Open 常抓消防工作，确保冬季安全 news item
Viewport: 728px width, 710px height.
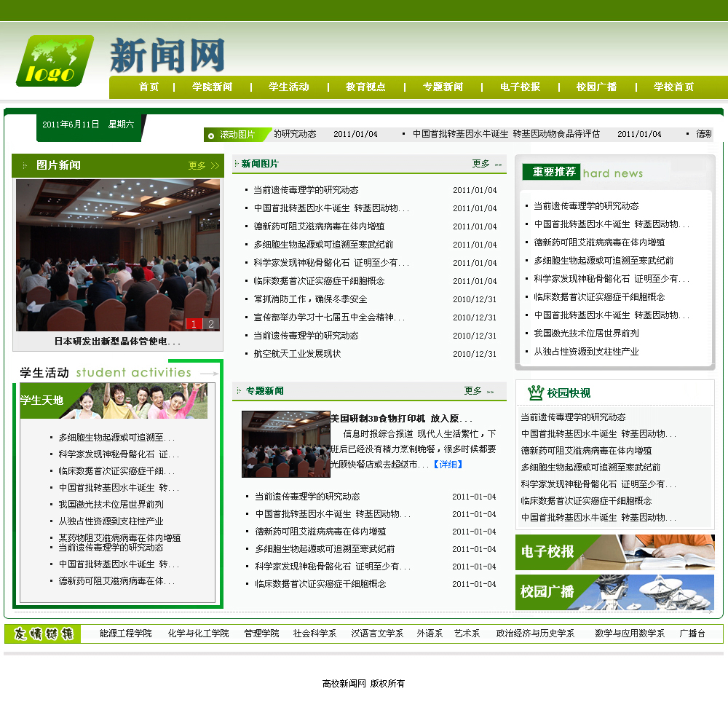click(x=311, y=299)
